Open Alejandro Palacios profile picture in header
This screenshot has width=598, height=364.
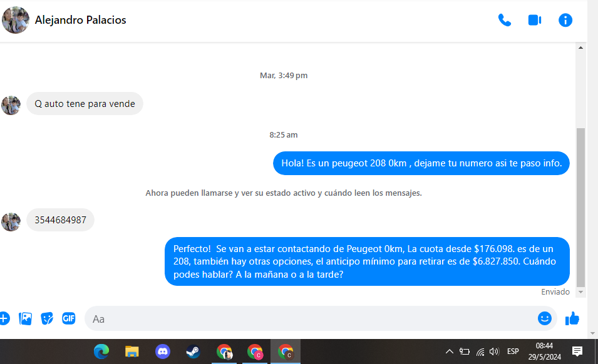click(x=15, y=20)
